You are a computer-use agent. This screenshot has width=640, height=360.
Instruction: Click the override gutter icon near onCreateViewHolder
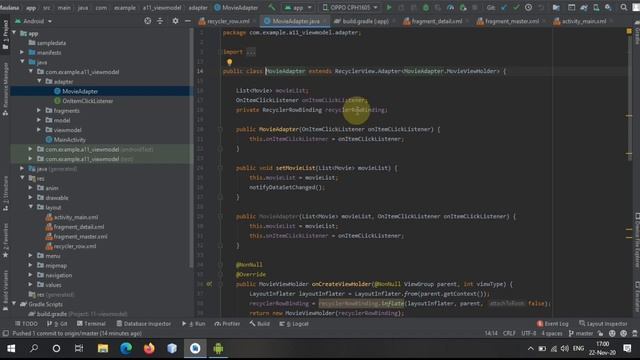pos(209,284)
